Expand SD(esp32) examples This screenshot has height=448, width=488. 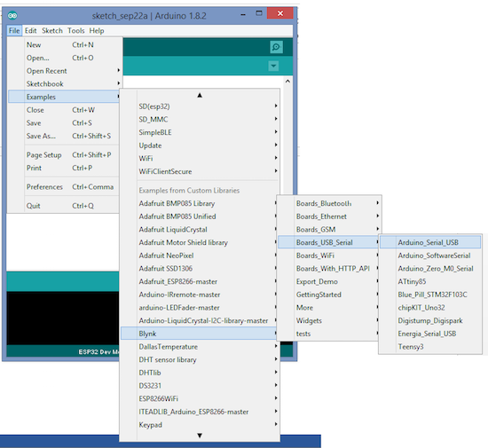(x=200, y=106)
